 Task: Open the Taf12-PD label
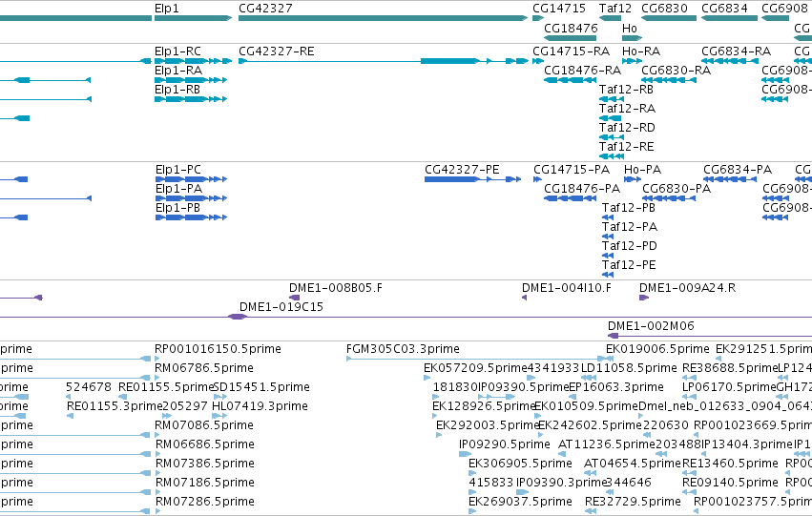629,246
